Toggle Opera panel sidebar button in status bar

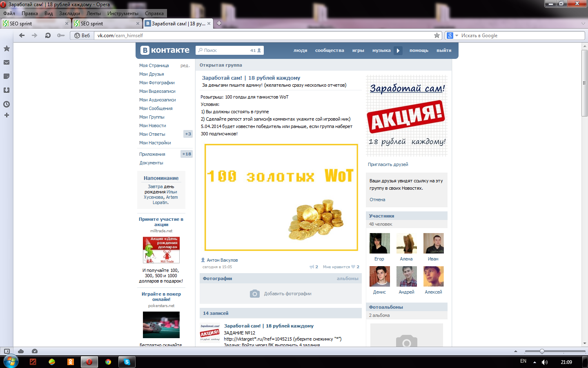(x=7, y=351)
